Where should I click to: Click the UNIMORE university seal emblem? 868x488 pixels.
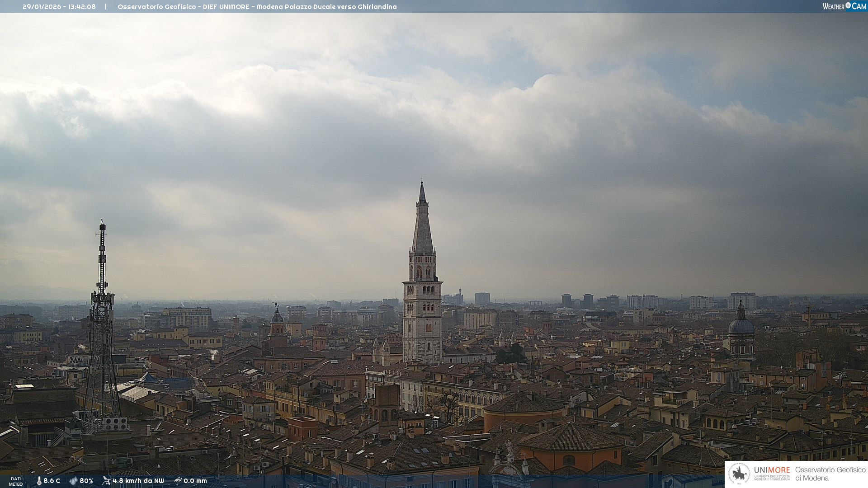[739, 474]
